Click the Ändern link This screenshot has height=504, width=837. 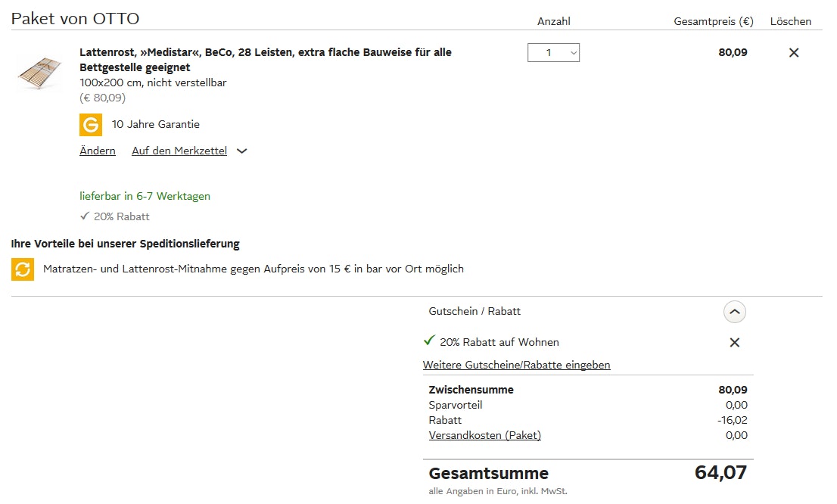98,151
